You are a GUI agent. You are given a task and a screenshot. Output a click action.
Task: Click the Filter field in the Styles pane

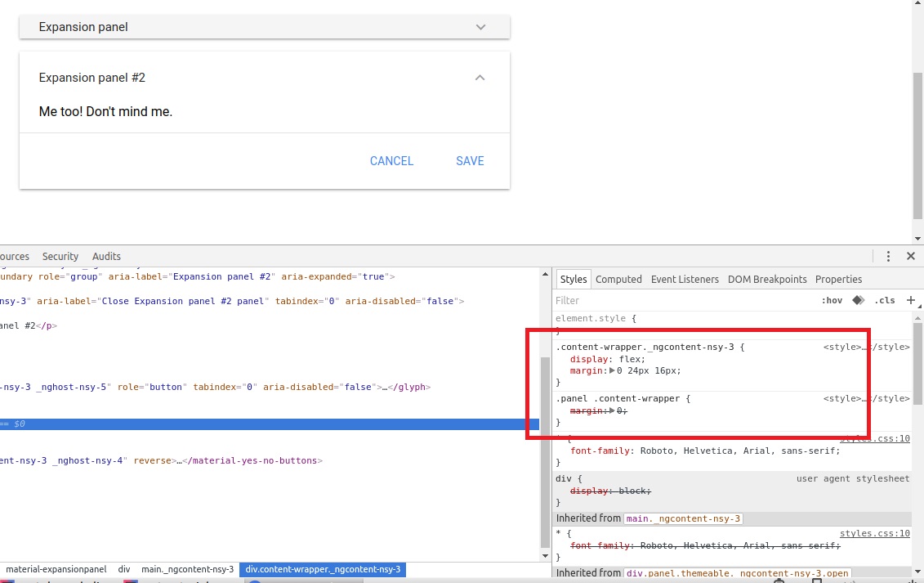613,300
